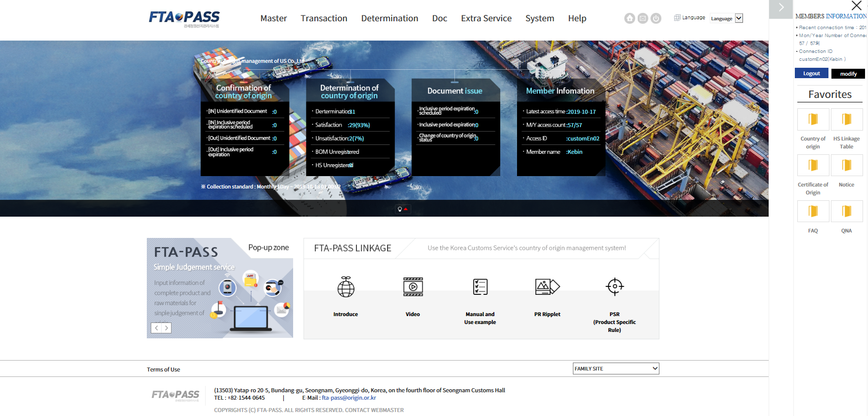Click the Unsatisfaction 2(7%) entry
The width and height of the screenshot is (868, 416).
coord(340,139)
